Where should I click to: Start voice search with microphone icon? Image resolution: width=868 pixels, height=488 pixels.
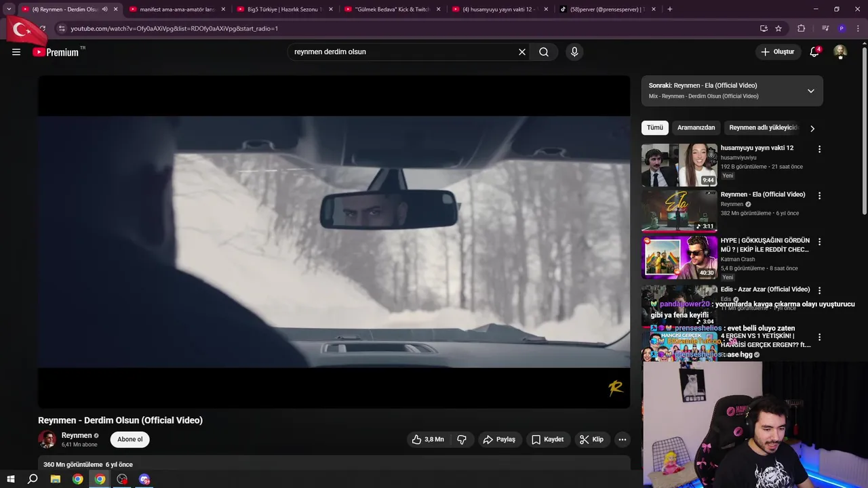tap(574, 52)
